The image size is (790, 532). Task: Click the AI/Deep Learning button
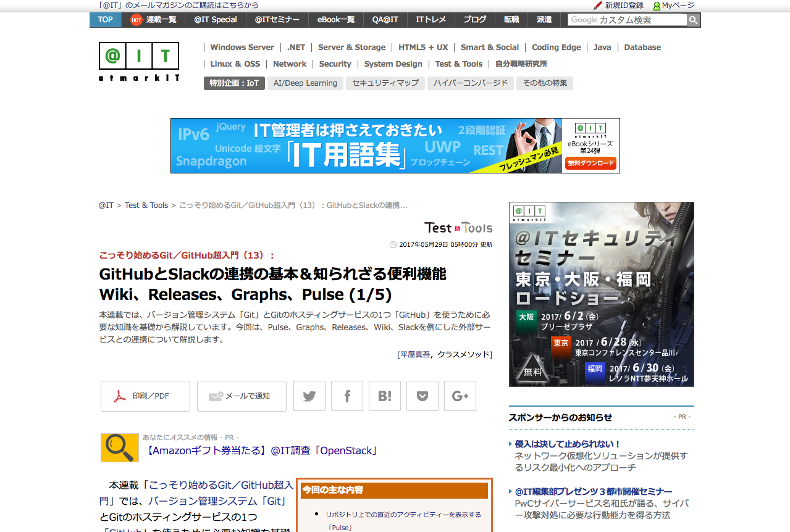coord(305,83)
